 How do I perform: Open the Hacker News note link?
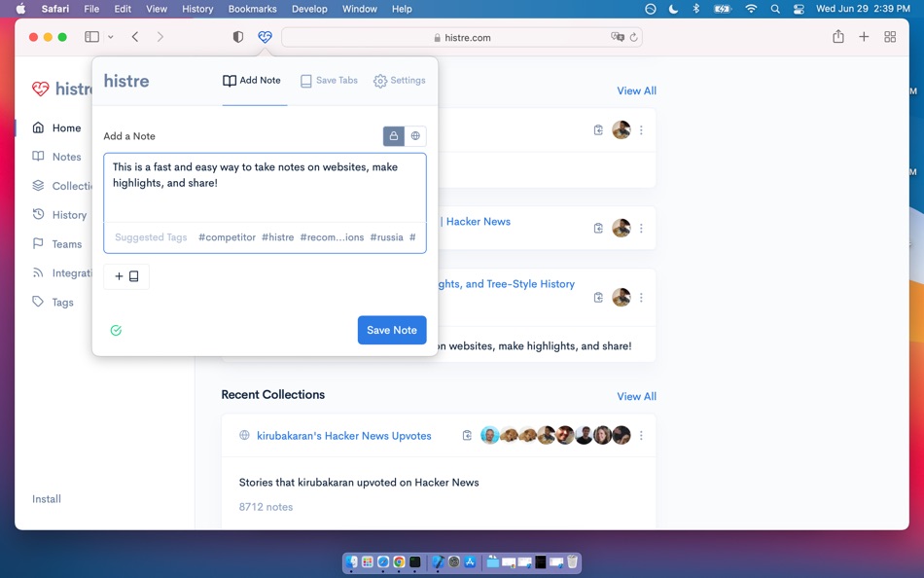coord(478,222)
